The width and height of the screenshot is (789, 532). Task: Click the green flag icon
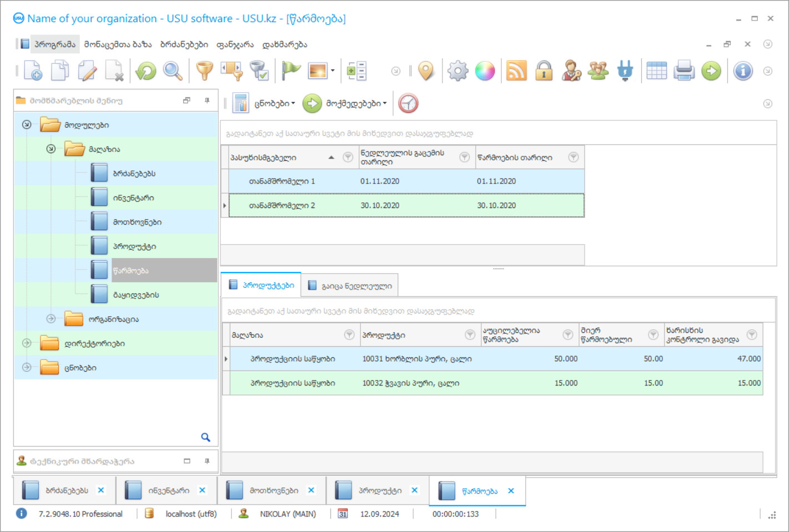click(x=291, y=71)
